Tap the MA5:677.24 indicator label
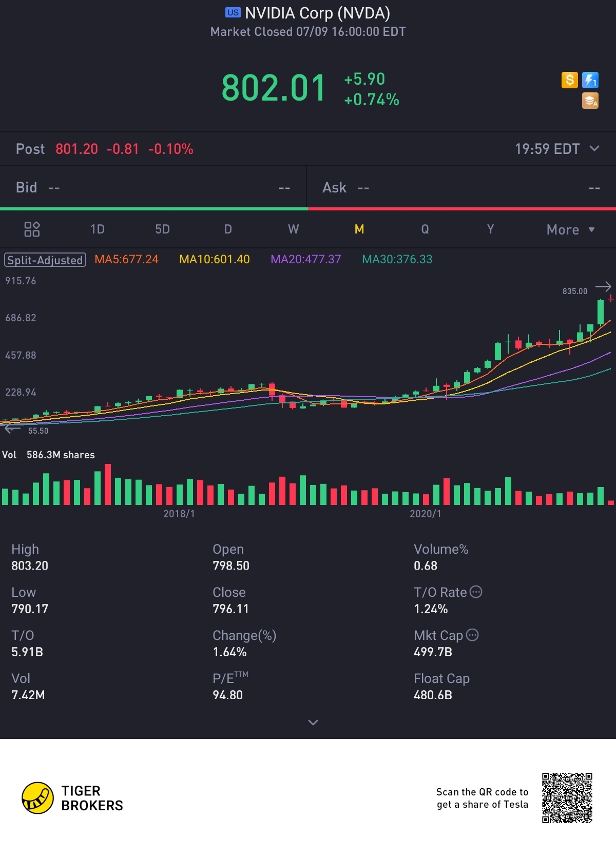 [126, 259]
